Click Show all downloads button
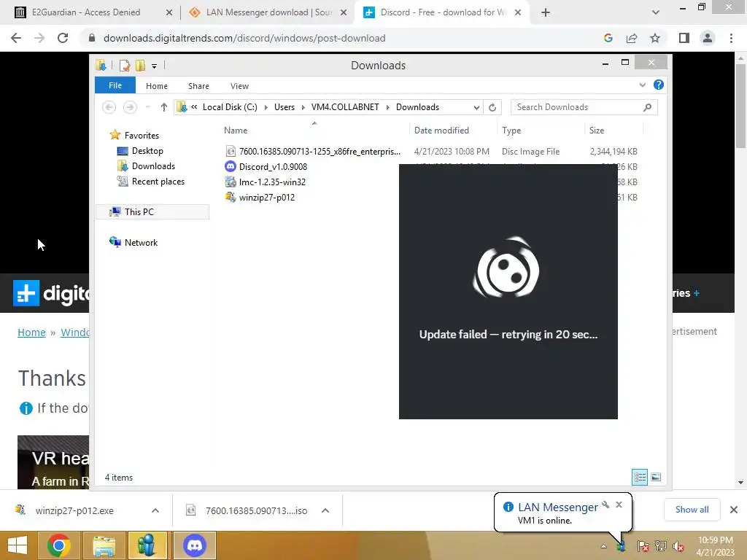The width and height of the screenshot is (747, 560). click(692, 510)
